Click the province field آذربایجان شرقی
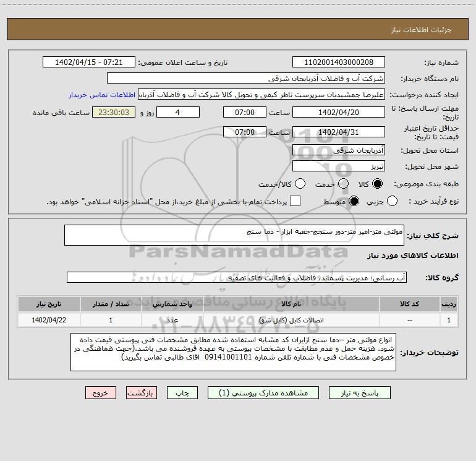 pyautogui.click(x=339, y=150)
